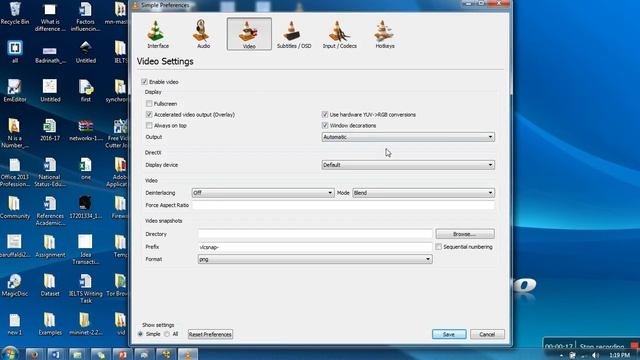Select the Video preferences category
This screenshot has height=360, width=640.
[x=249, y=34]
